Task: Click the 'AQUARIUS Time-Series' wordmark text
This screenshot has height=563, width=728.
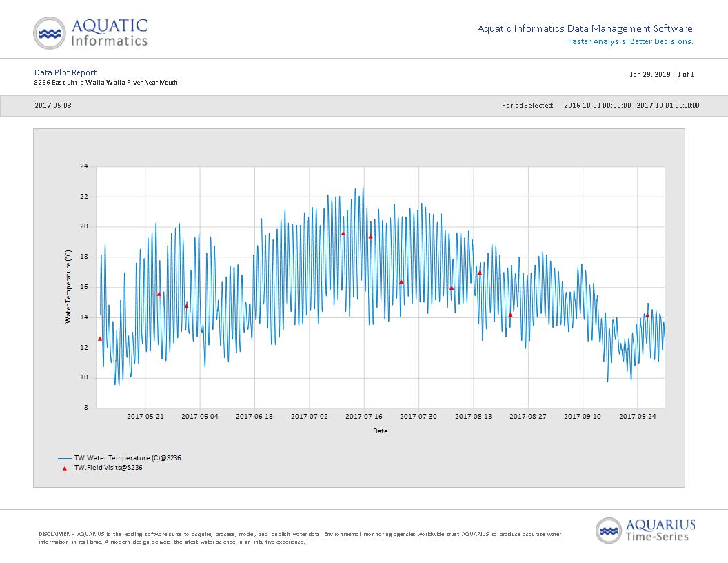Action: tap(660, 531)
